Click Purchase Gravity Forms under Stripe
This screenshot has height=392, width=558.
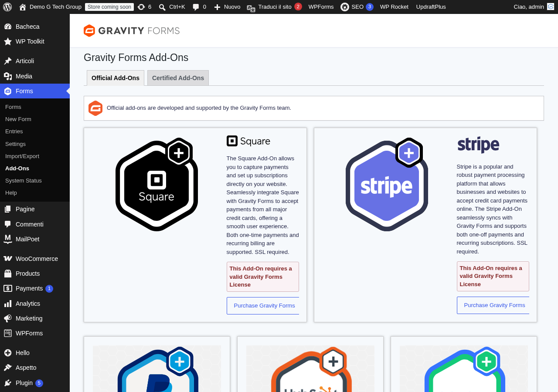493,305
